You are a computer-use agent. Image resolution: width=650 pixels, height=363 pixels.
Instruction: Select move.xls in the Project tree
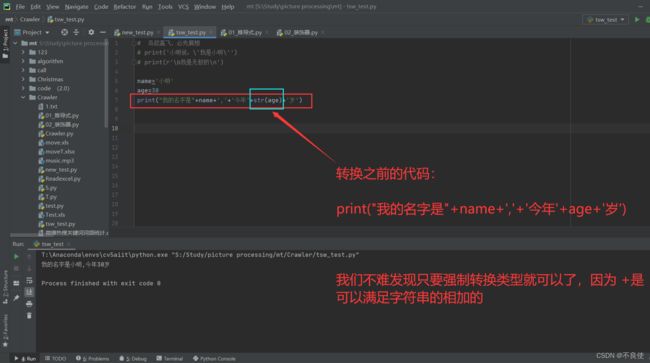53,143
